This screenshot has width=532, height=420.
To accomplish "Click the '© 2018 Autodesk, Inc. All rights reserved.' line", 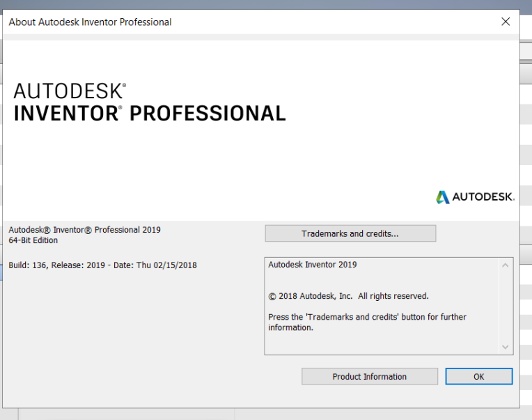I will 348,296.
